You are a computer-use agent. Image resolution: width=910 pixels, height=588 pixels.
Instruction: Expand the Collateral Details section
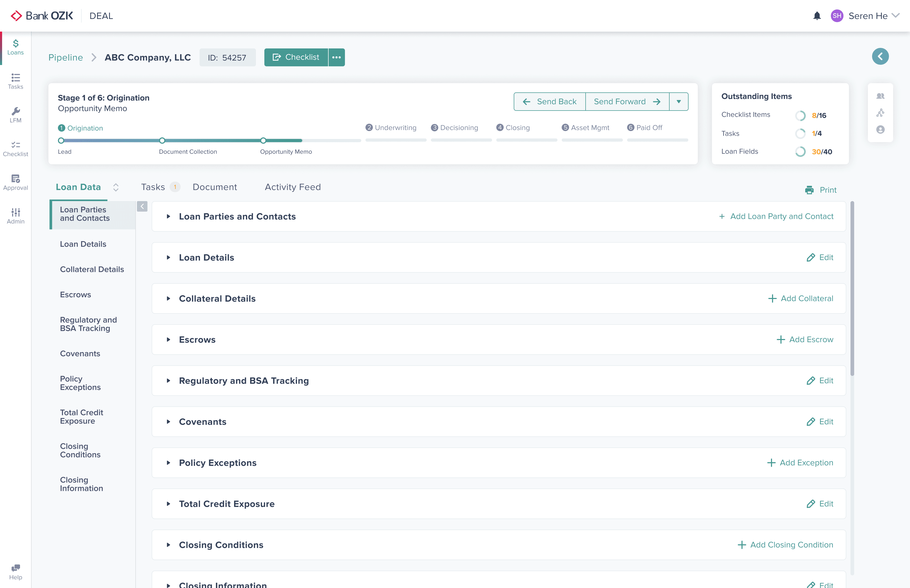[169, 298]
